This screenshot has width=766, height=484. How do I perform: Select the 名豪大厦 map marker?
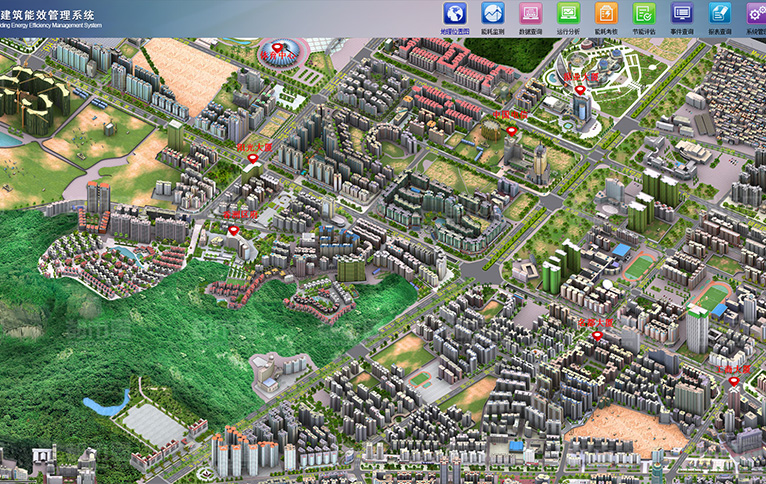click(597, 337)
